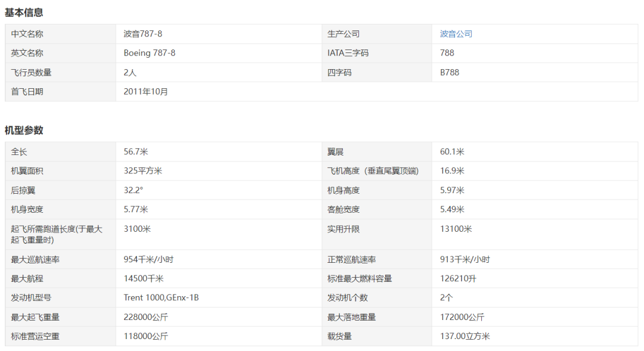The height and width of the screenshot is (351, 644).
Task: Click the 飞行员数量 label
Action: (31, 73)
